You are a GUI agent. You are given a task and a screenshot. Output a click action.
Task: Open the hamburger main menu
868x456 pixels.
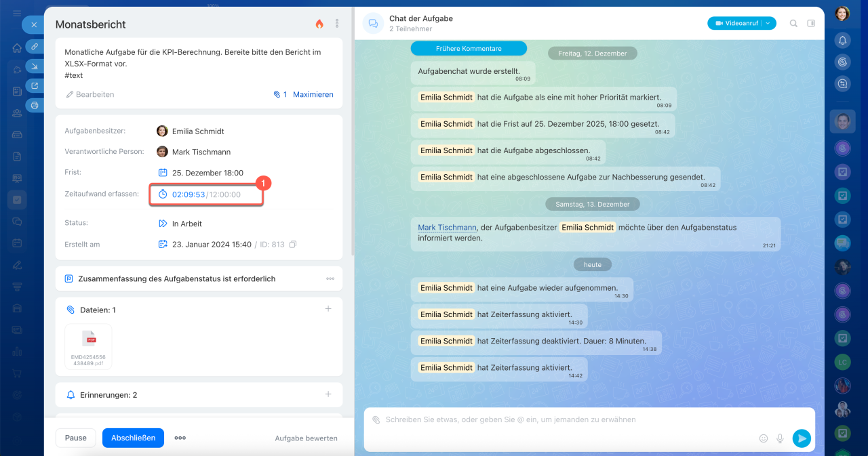point(17,14)
